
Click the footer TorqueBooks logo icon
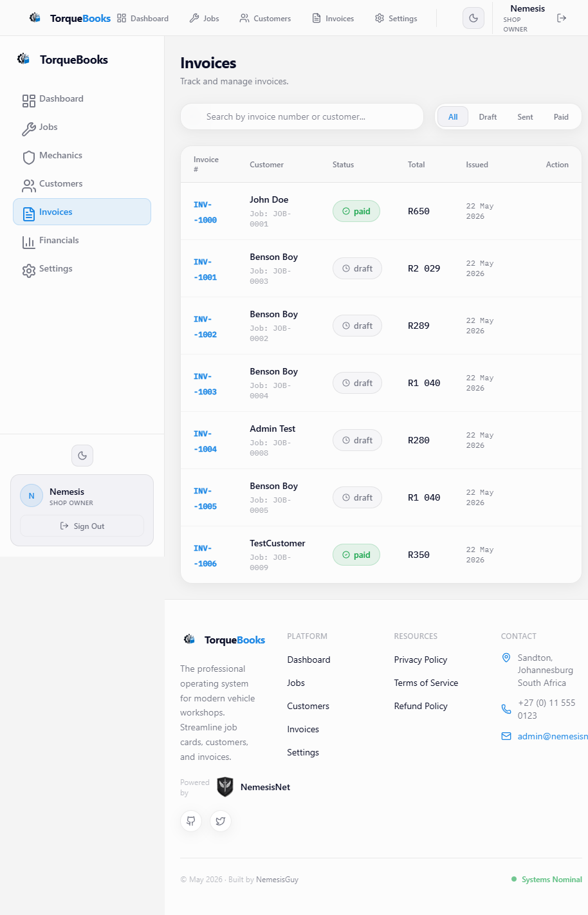point(189,639)
